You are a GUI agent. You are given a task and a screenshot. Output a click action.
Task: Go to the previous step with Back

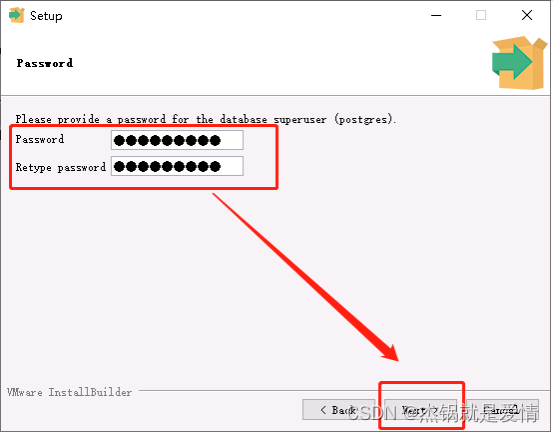(338, 410)
